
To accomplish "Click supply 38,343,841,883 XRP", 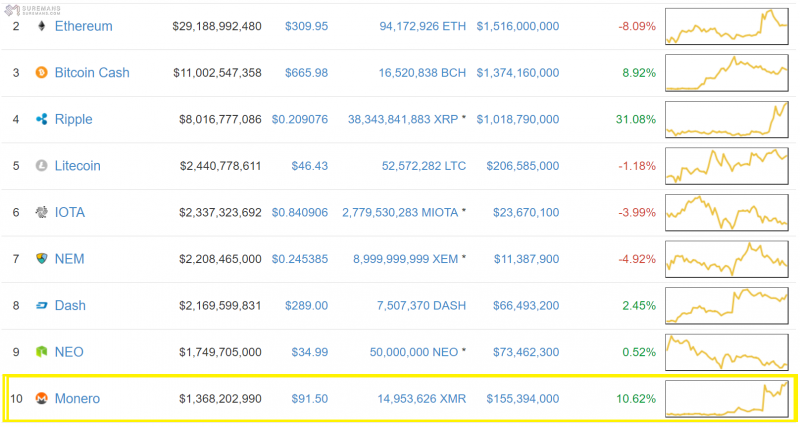I will tap(403, 119).
